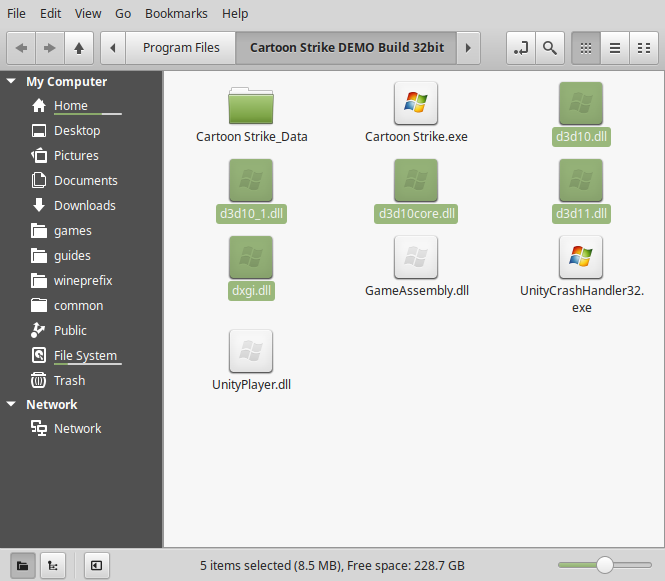The width and height of the screenshot is (665, 581).
Task: Select the d3d10_1.dll file icon
Action: pyautogui.click(x=251, y=180)
